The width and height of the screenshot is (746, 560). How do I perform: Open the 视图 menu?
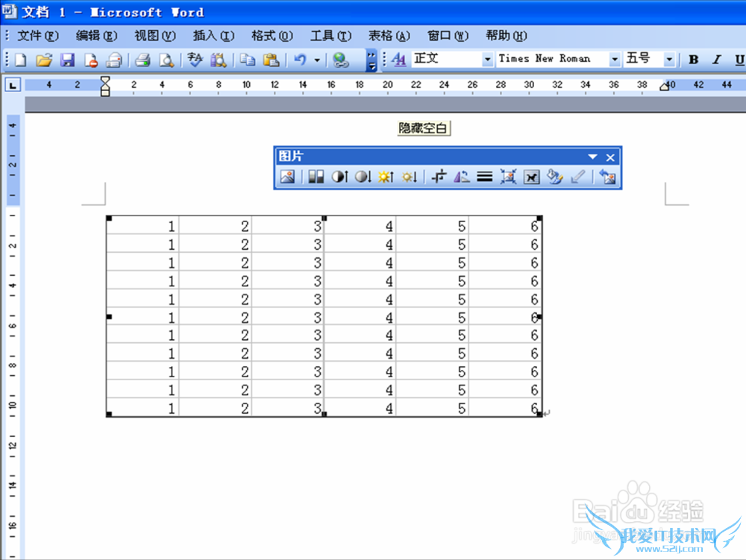coord(155,36)
